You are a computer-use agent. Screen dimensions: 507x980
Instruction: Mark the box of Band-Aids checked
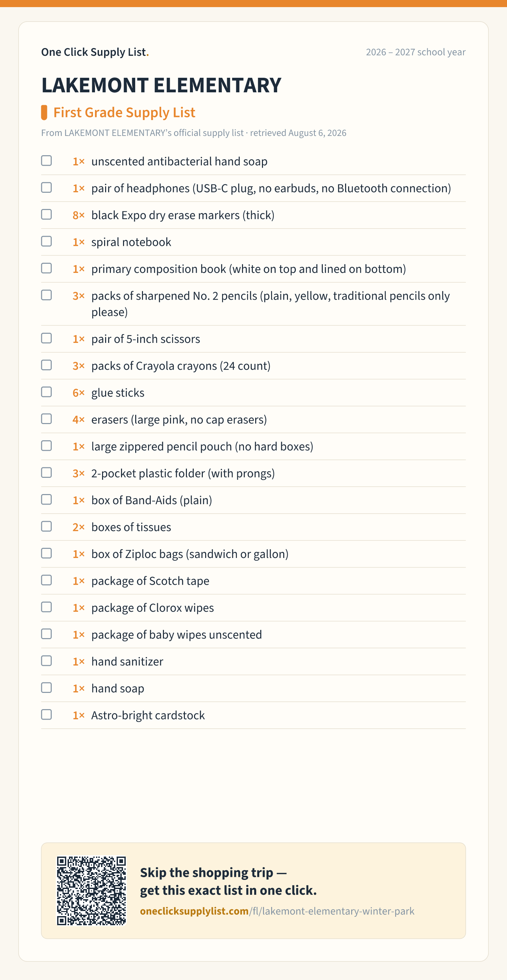[x=46, y=499]
